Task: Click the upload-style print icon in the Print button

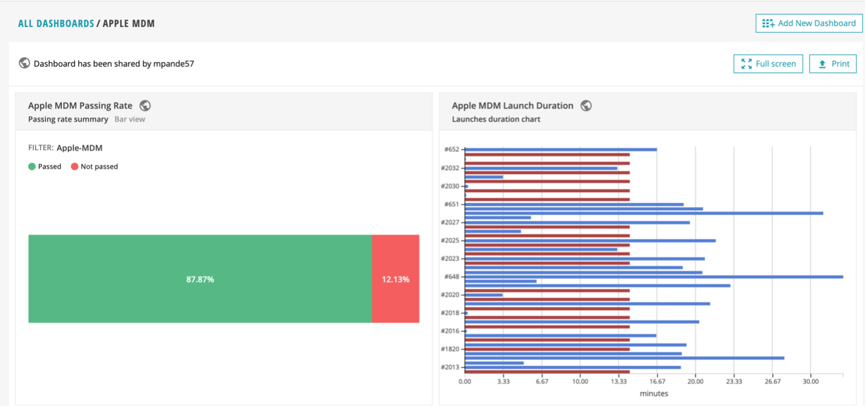Action: (822, 63)
